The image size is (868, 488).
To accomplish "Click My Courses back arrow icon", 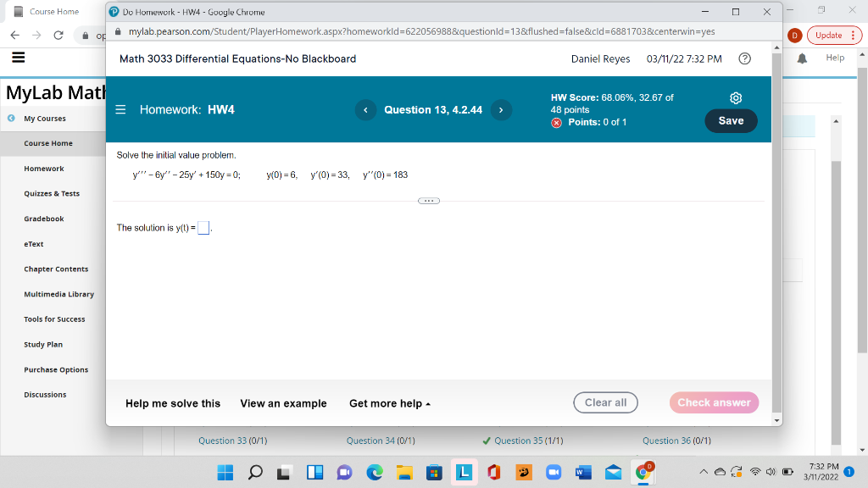I will pos(11,118).
